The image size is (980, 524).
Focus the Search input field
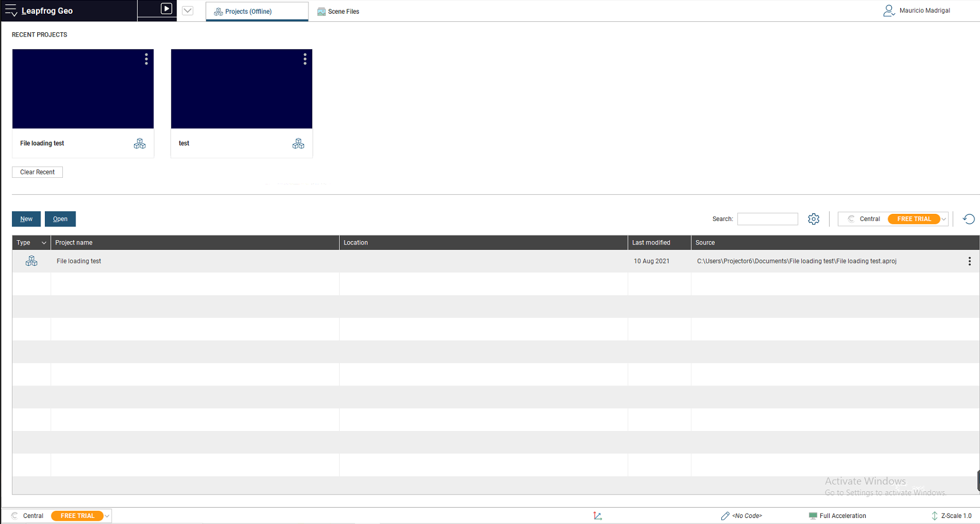pos(767,219)
